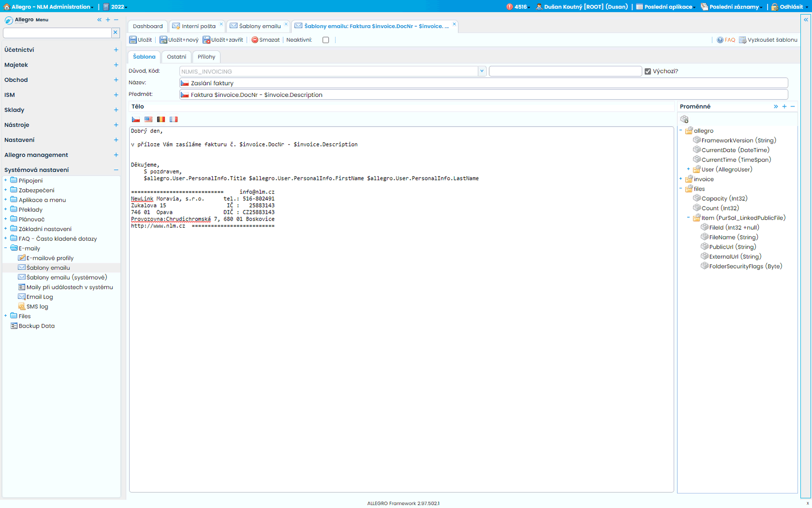Click the Uložit save icon
Screen dimensions: 812x508
(x=133, y=40)
